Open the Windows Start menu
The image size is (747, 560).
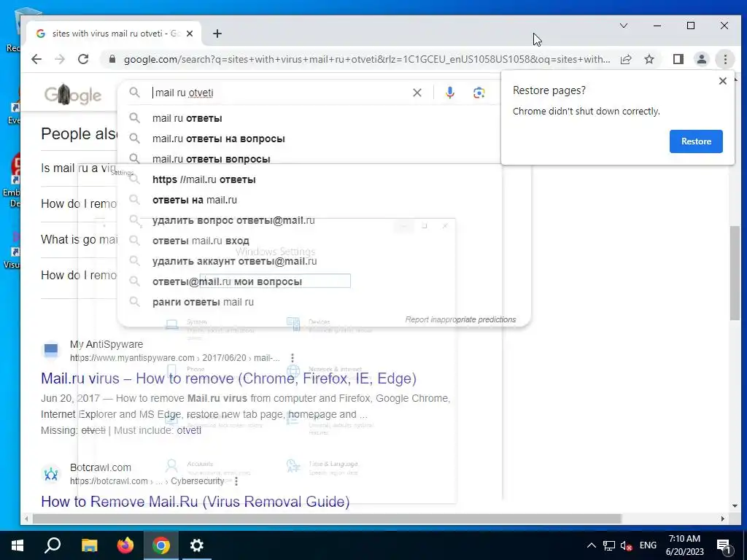tap(18, 545)
